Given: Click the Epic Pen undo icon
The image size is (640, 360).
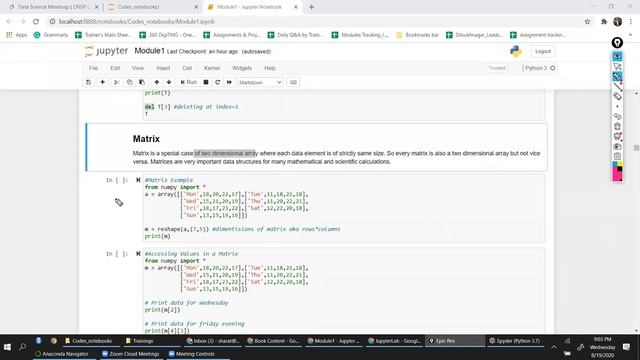Looking at the screenshot, I should [x=617, y=116].
